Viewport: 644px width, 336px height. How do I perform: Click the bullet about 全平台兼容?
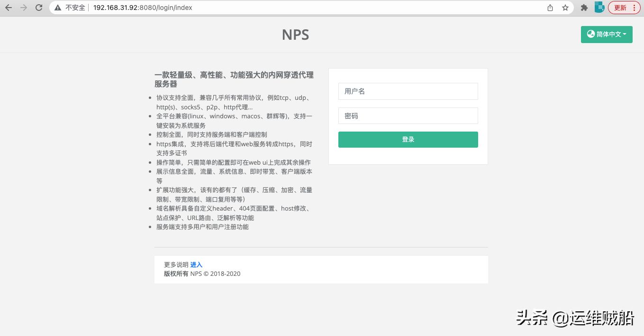tap(234, 121)
